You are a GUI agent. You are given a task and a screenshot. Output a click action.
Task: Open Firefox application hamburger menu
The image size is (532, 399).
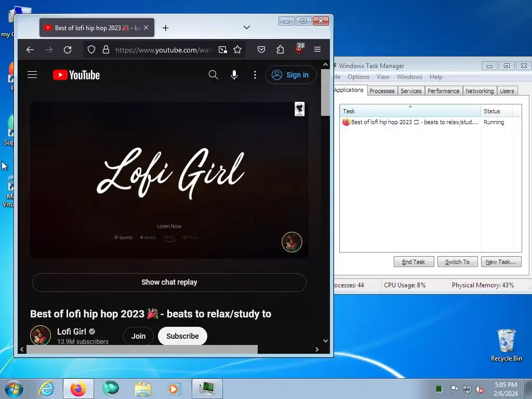pos(317,49)
